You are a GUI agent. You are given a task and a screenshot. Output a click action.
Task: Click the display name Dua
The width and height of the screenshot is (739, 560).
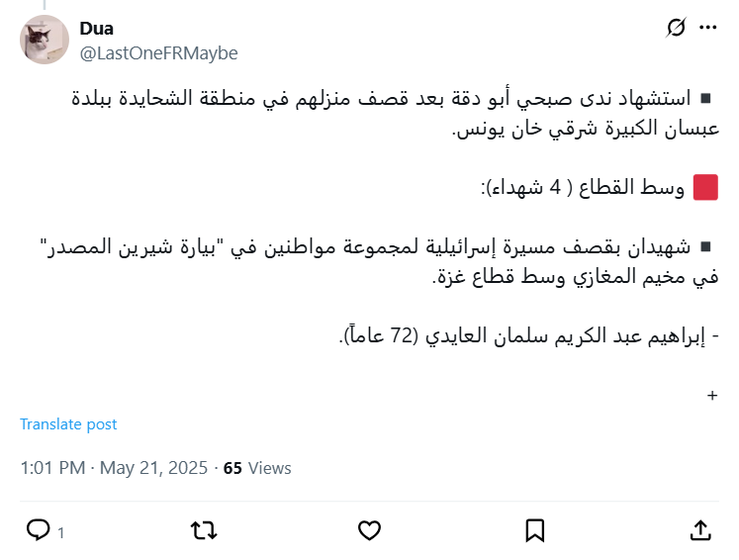coord(96,29)
